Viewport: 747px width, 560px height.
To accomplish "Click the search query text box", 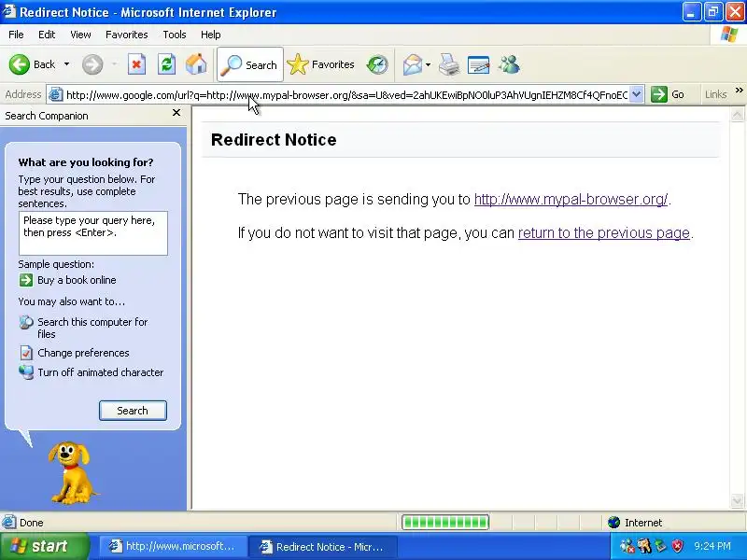I will 93,233.
